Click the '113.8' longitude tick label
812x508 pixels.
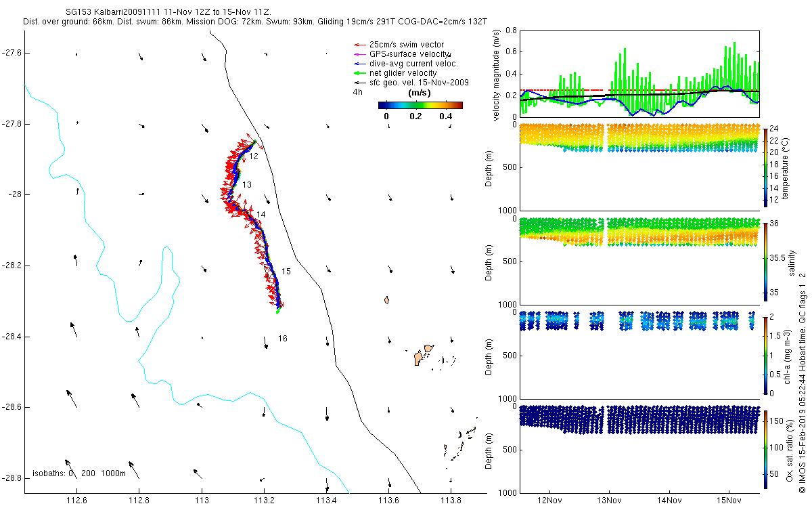coord(451,501)
